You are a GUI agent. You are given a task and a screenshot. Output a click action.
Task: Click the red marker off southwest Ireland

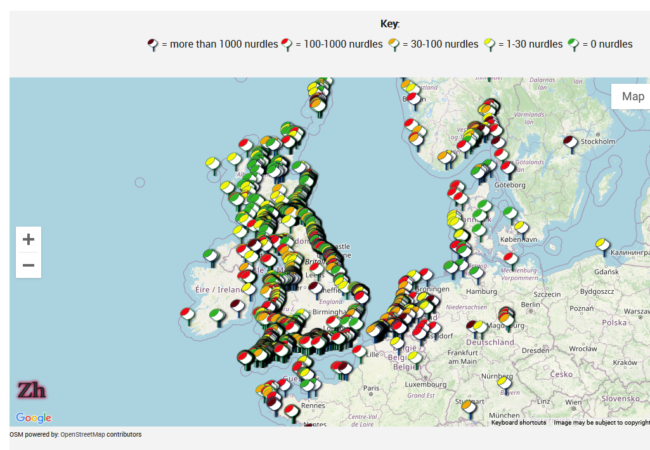point(186,315)
